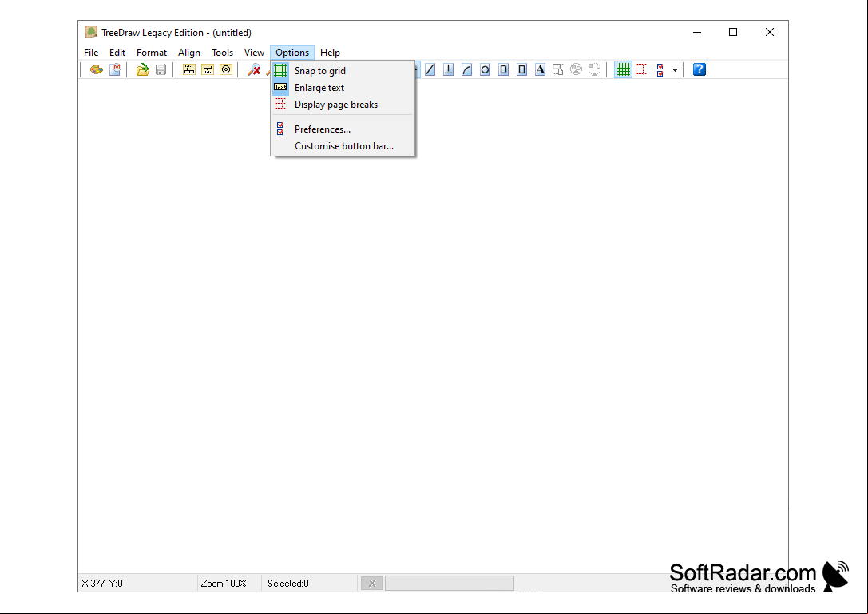Toggle red page breaks button in toolbar

tap(641, 69)
